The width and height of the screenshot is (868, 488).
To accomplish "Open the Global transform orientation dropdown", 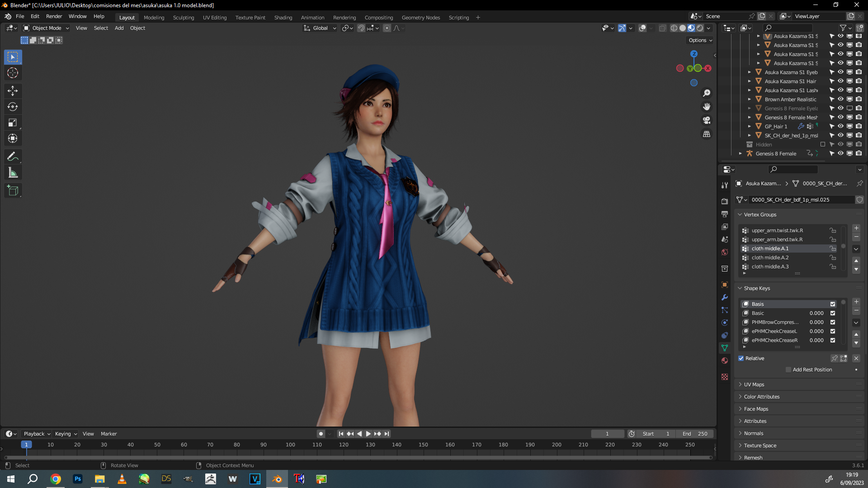I will tap(320, 28).
